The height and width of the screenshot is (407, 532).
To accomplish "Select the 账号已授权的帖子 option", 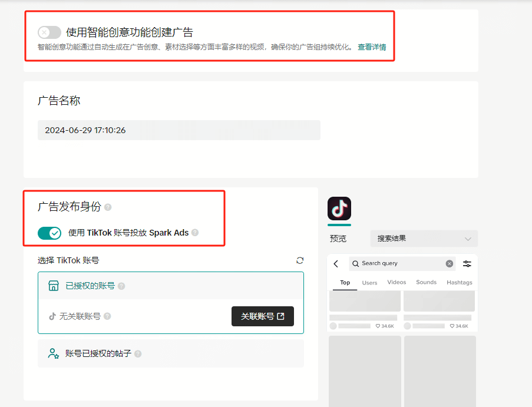I will [171, 353].
